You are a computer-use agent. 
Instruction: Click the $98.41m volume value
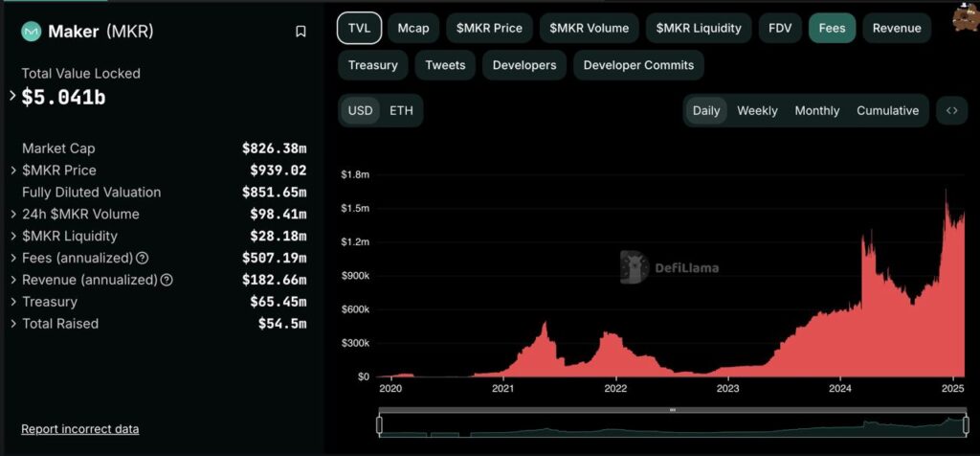(x=278, y=214)
